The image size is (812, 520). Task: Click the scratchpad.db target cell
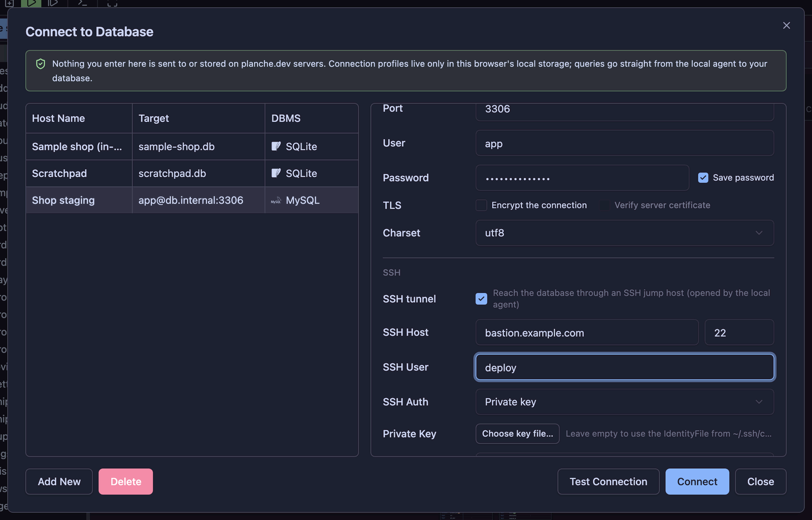(x=198, y=173)
